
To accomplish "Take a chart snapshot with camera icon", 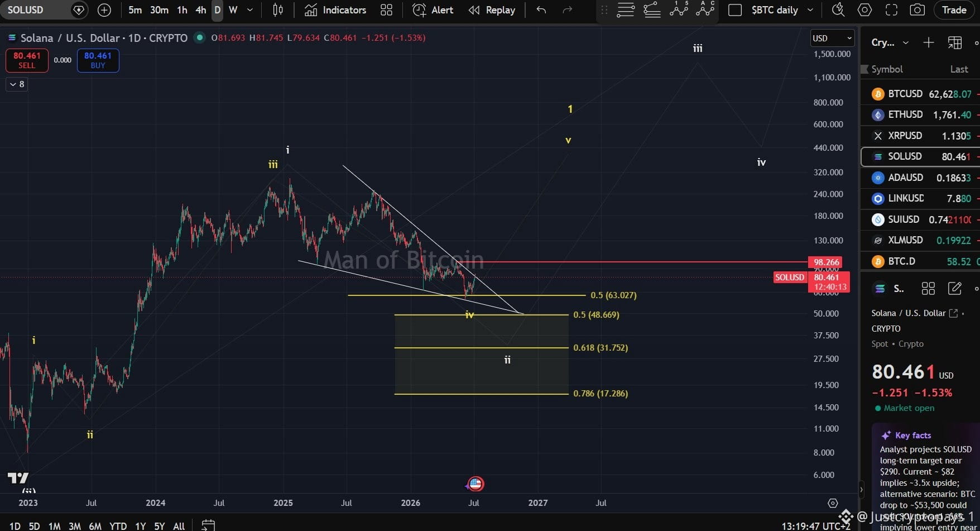I will point(917,10).
